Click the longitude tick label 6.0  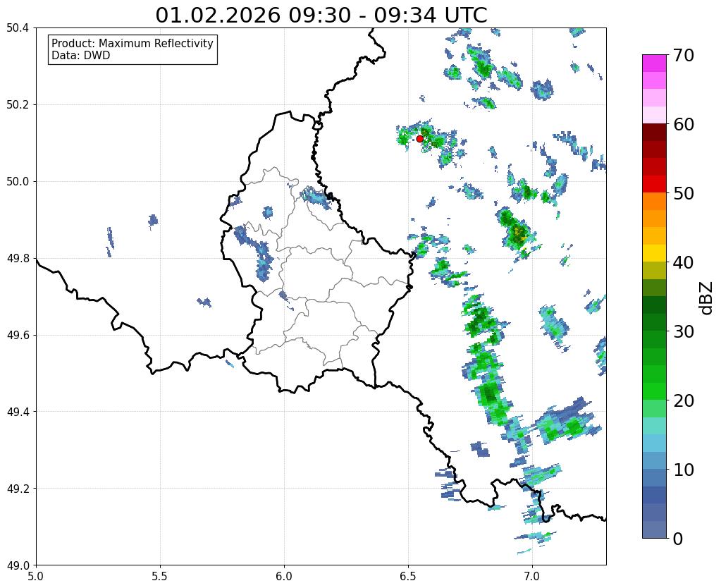tap(284, 576)
